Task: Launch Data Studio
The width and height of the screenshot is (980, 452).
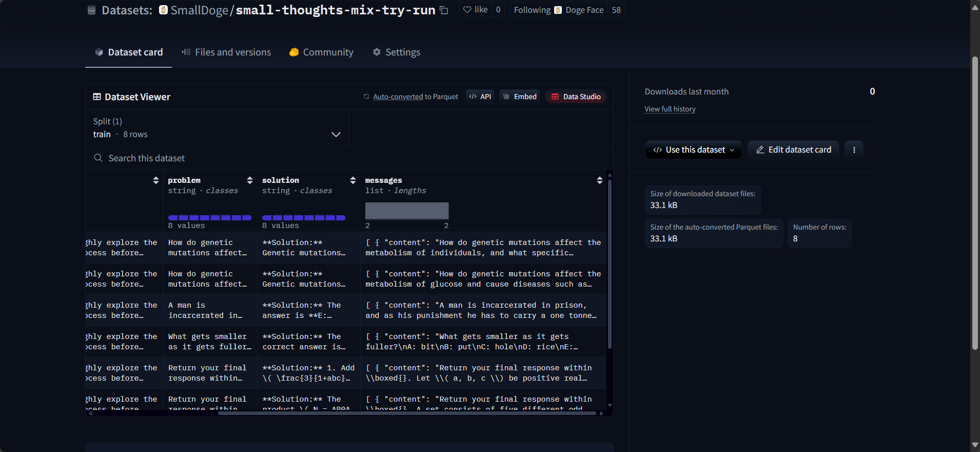Action: (x=576, y=97)
